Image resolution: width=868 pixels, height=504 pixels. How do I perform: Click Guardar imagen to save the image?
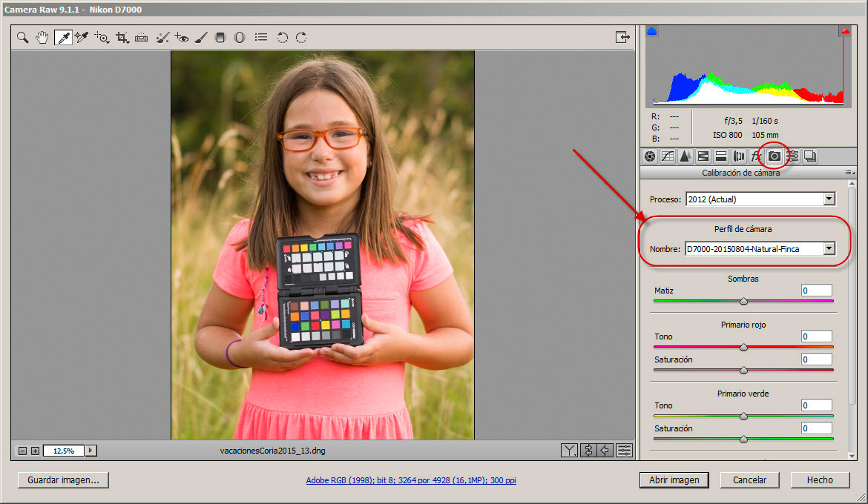tap(63, 480)
